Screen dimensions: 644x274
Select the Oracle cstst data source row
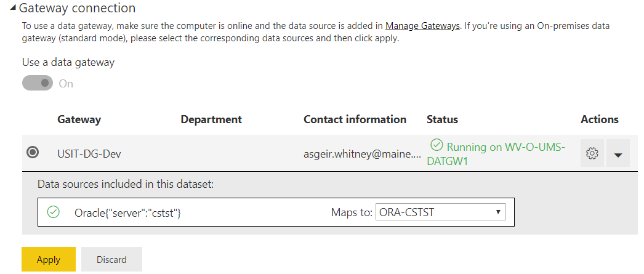[x=276, y=212]
